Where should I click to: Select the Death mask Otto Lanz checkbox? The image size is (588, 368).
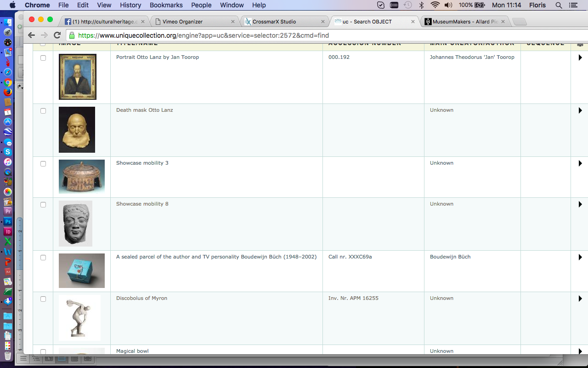click(43, 111)
